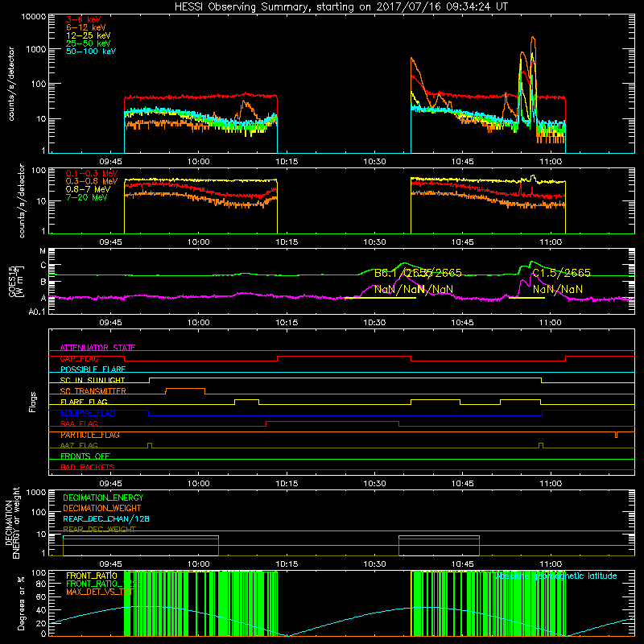The image size is (644, 644).
Task: Select the red 3-6 keV legend label
Action: pos(83,19)
